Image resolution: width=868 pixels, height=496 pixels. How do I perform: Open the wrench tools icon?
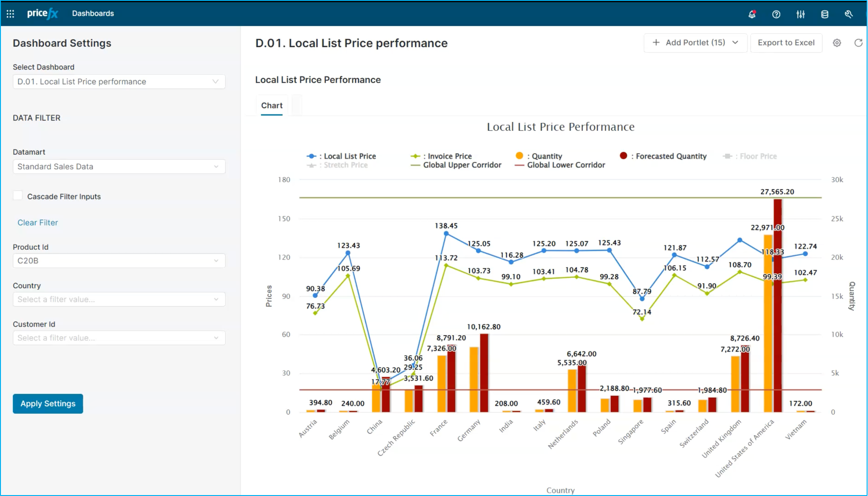(849, 14)
